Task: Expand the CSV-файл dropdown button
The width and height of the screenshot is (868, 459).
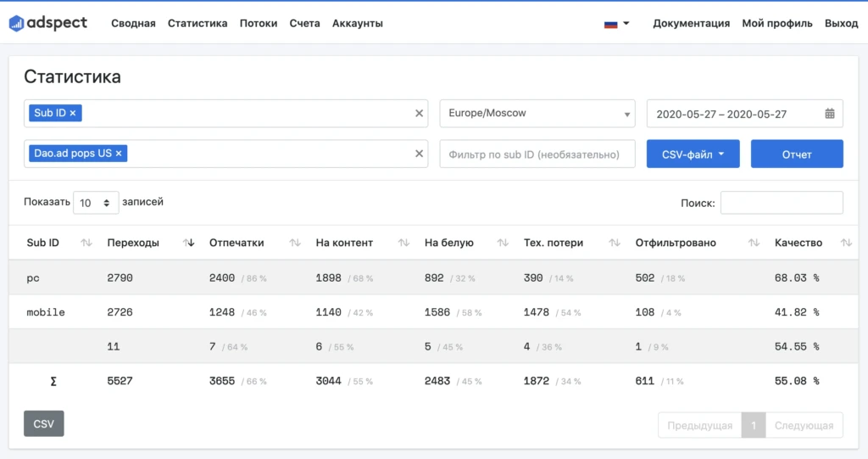Action: coord(693,154)
